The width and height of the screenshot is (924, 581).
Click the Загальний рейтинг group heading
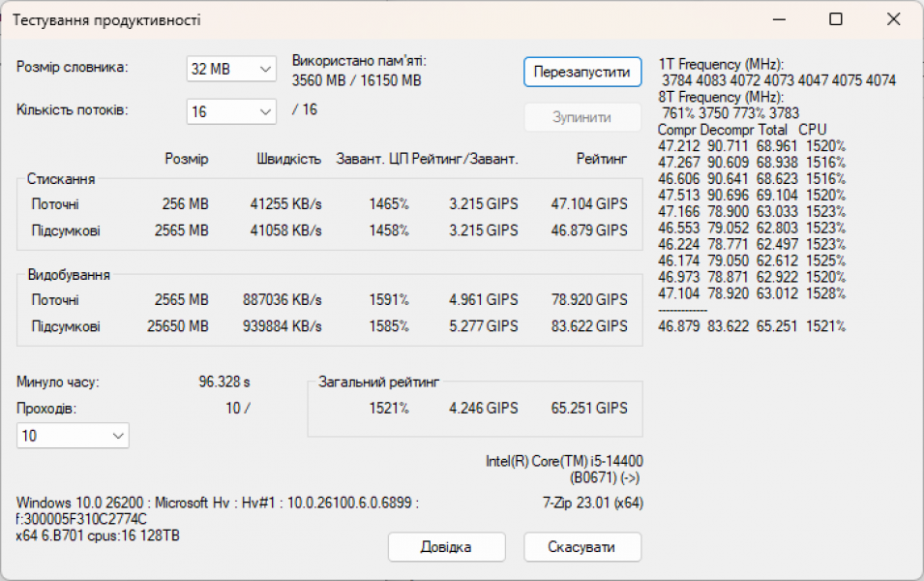(378, 382)
